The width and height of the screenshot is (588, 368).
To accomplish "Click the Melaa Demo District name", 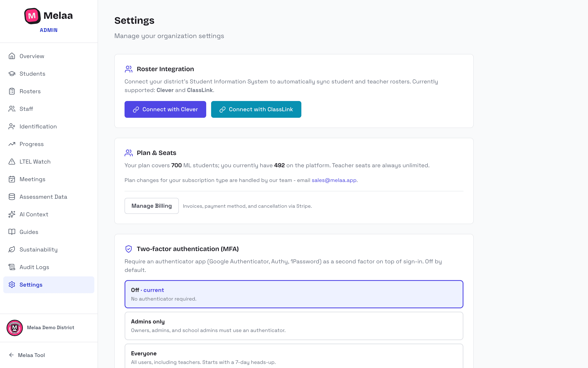I will click(x=51, y=328).
